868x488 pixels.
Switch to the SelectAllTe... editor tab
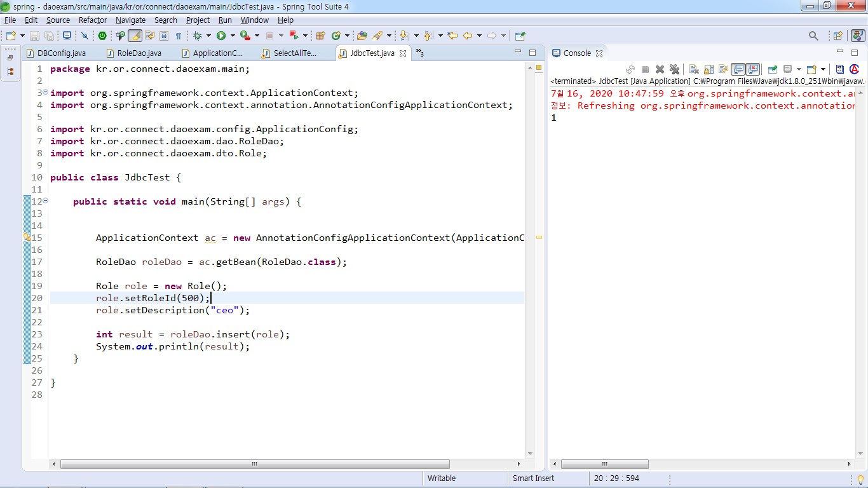tap(289, 53)
